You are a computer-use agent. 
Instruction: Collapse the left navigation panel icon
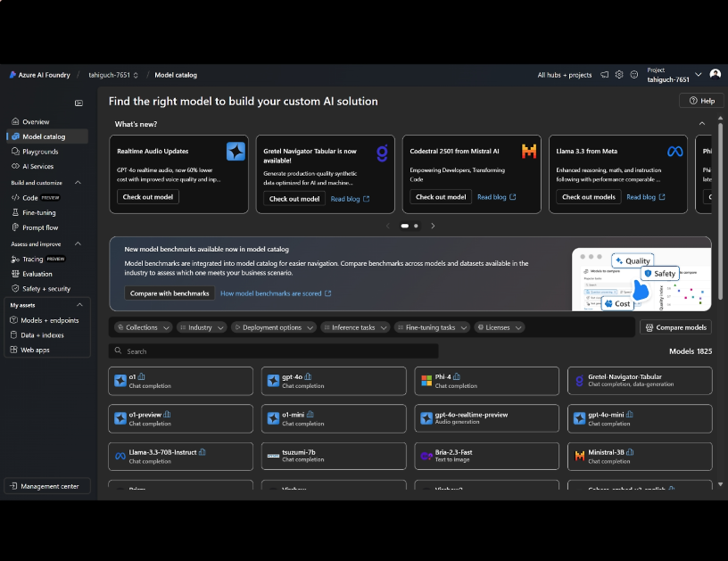pyautogui.click(x=79, y=103)
